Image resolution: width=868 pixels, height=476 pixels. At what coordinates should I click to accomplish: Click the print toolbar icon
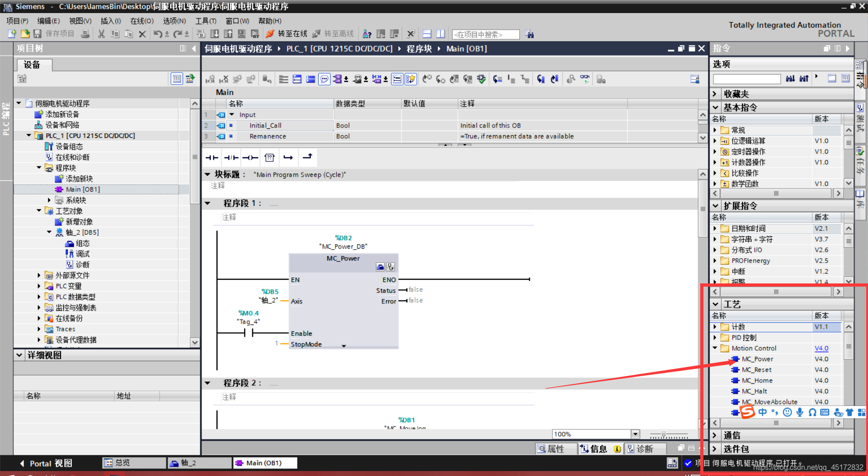[85, 34]
